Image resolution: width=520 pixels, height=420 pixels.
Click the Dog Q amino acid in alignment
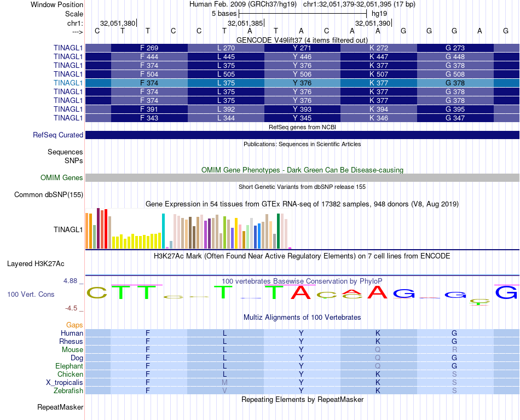pos(378,358)
